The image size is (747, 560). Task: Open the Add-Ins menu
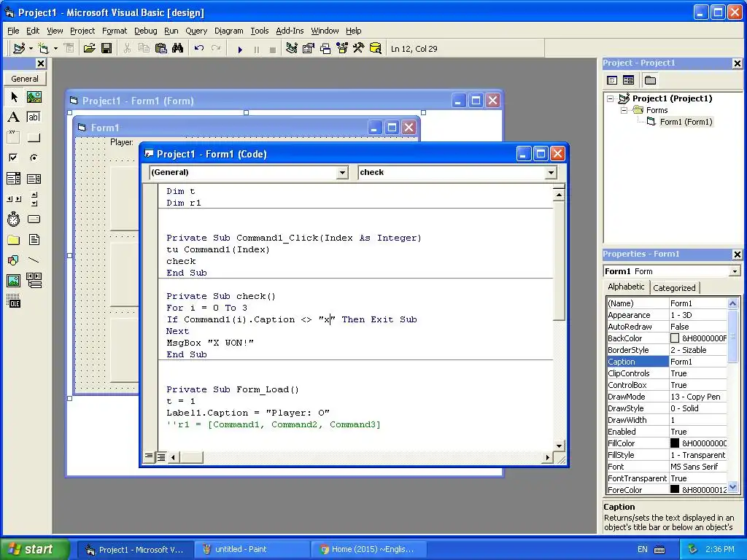(290, 31)
